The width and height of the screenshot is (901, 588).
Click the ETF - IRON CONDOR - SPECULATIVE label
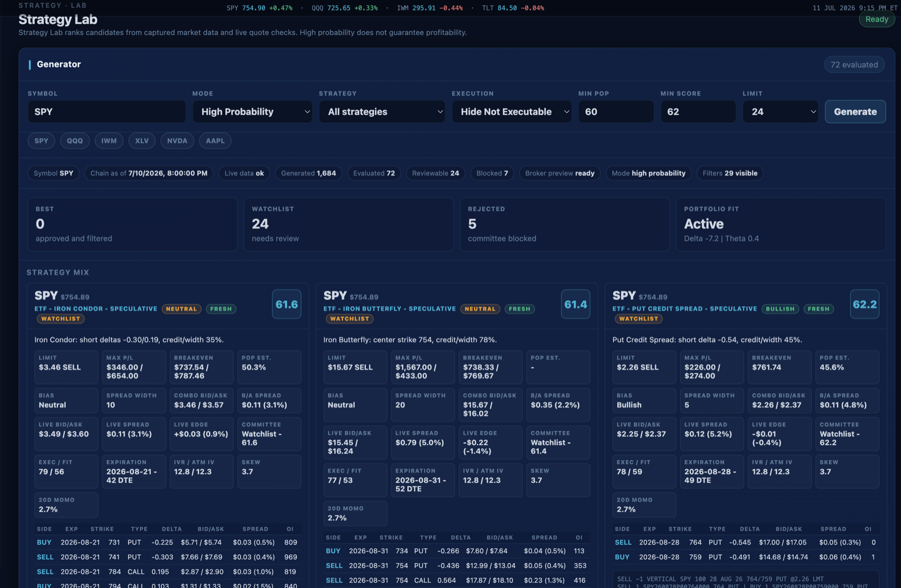pos(96,309)
